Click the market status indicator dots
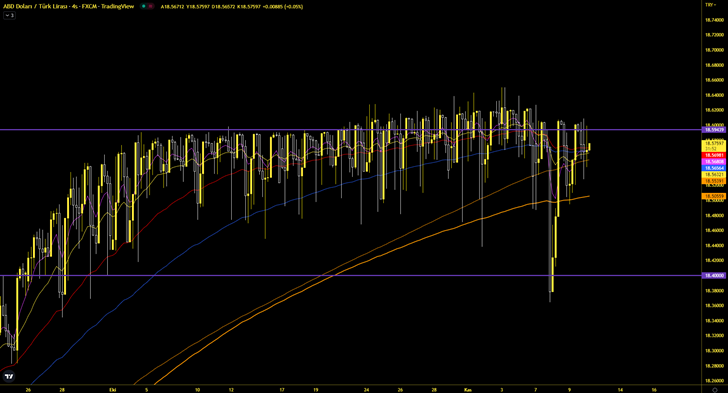 tap(147, 7)
